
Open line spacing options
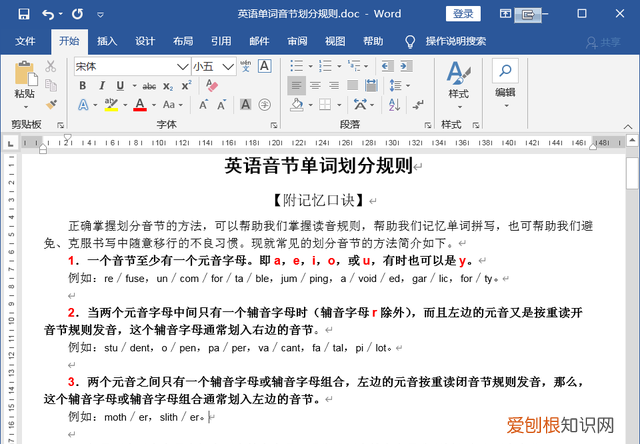pos(396,85)
